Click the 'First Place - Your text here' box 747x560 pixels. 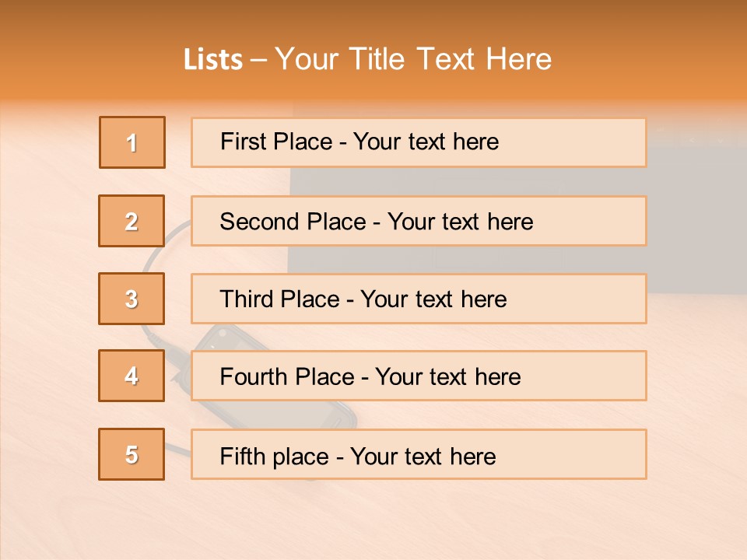419,142
